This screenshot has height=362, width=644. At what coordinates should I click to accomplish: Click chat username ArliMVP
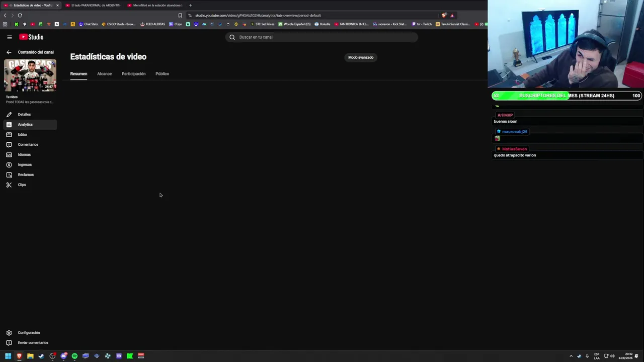click(505, 115)
